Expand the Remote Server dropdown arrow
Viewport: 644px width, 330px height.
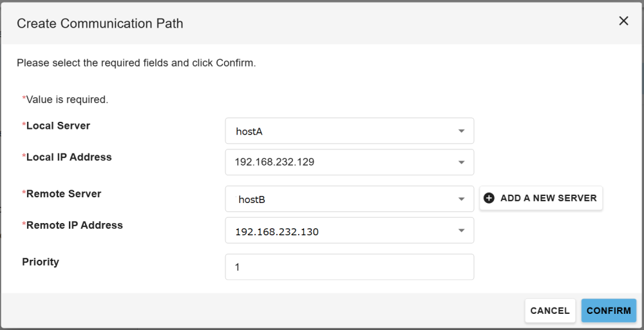(461, 199)
